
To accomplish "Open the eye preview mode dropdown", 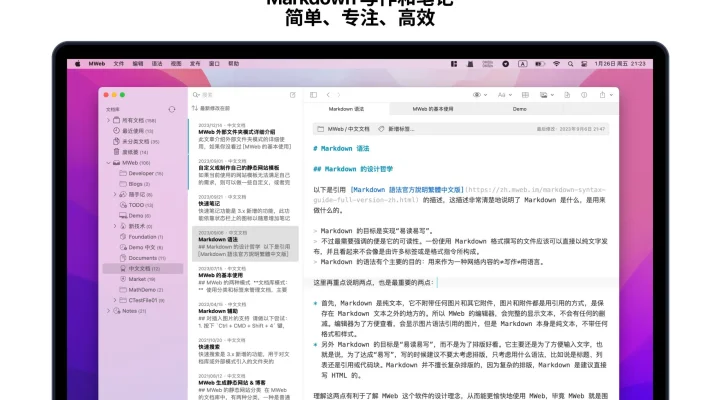I will coord(480,95).
